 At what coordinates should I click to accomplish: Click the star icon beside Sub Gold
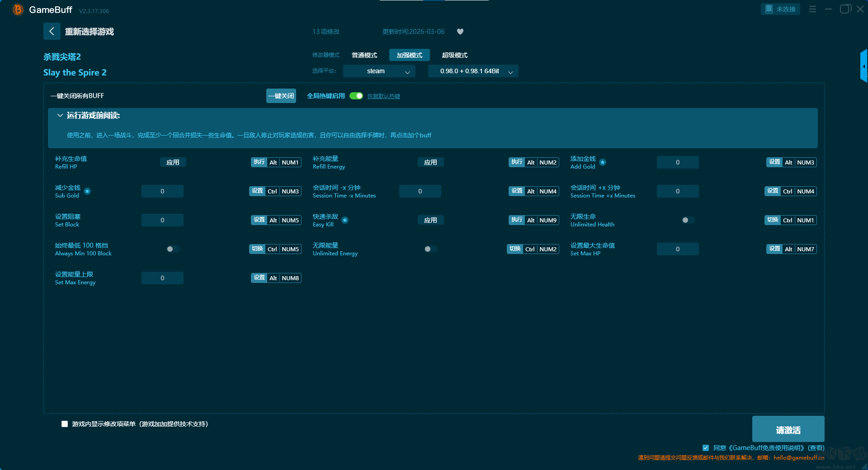click(x=87, y=191)
